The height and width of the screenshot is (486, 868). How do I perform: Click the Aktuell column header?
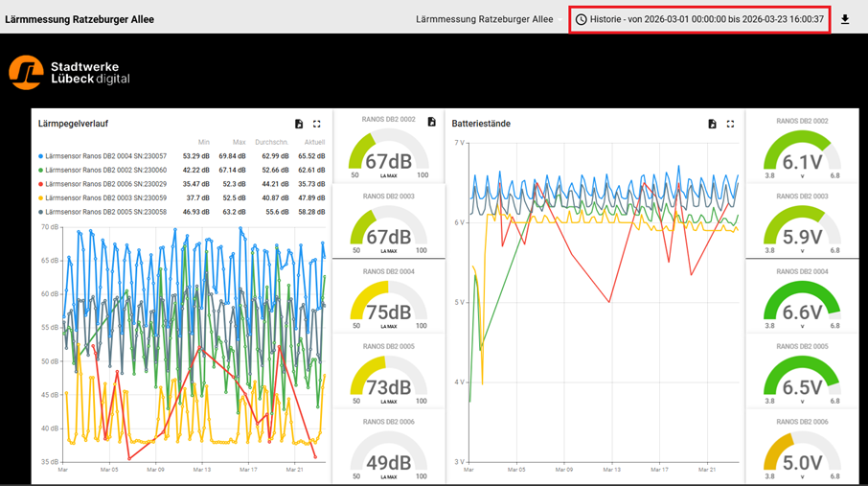point(314,142)
